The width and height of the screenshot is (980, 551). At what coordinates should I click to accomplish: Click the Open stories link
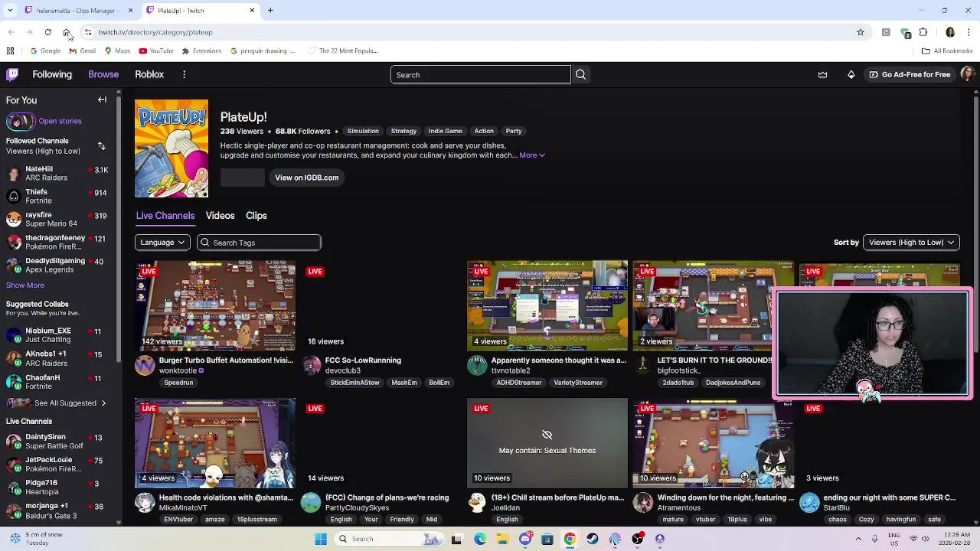[60, 121]
